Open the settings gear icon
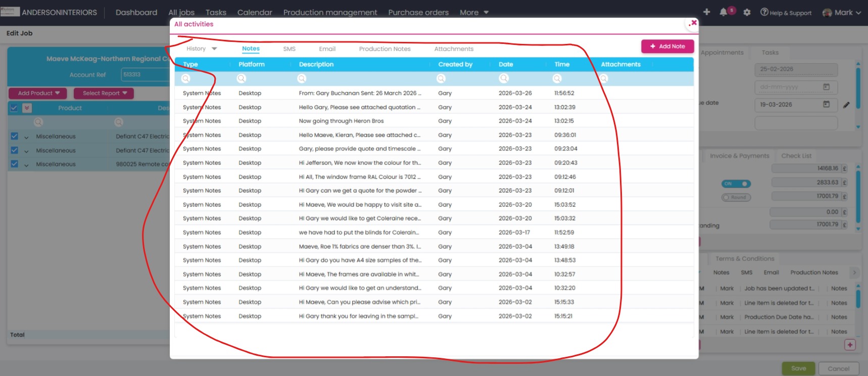This screenshot has height=376, width=868. 747,12
